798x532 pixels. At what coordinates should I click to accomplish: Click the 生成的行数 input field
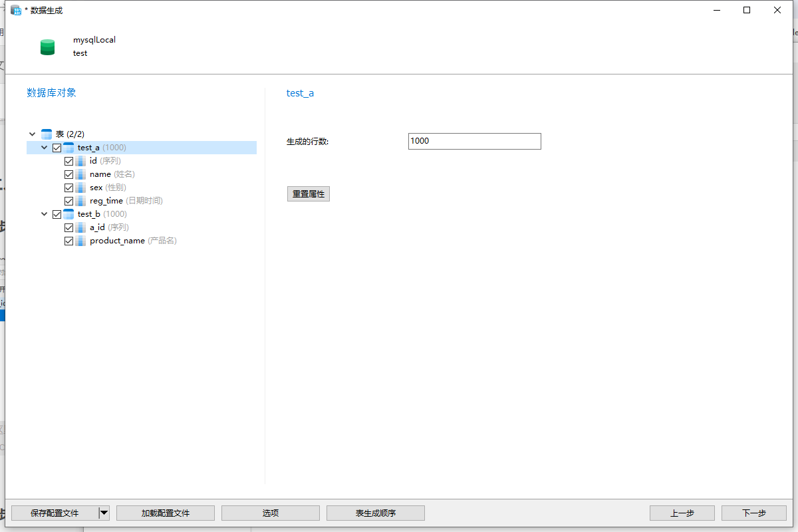[x=474, y=141]
